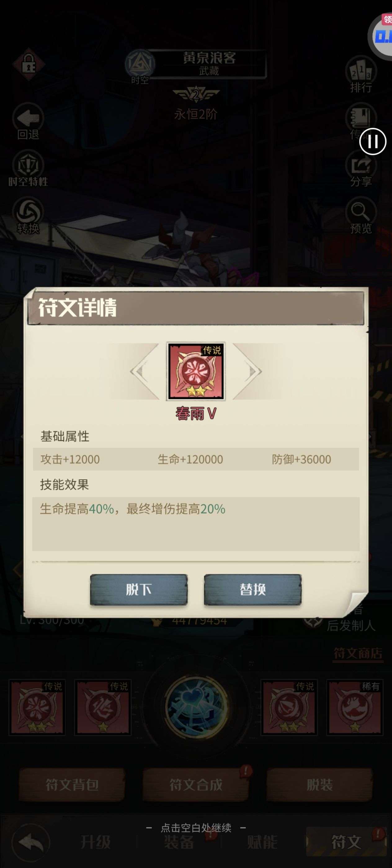Switch to the 装备 tab

(179, 842)
